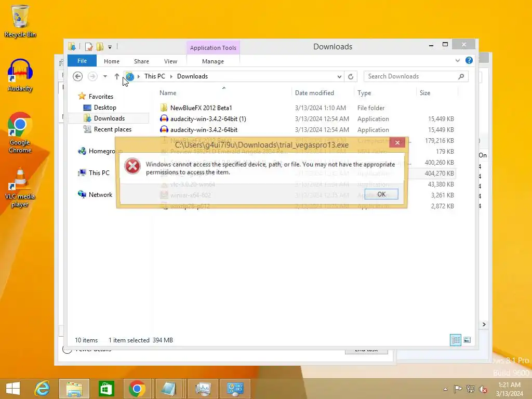Switch to the View ribbon tab
Image resolution: width=532 pixels, height=399 pixels.
pos(170,61)
